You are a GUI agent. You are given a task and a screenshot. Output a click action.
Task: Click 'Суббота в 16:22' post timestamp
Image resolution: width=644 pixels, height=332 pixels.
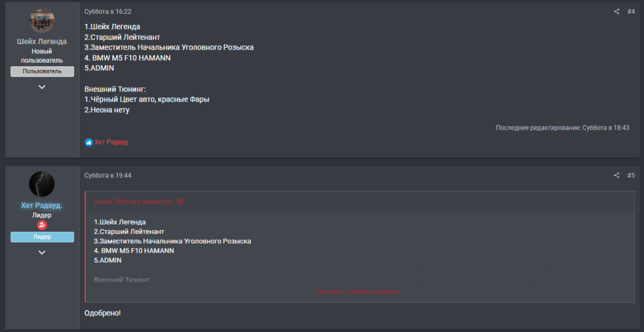click(x=108, y=11)
